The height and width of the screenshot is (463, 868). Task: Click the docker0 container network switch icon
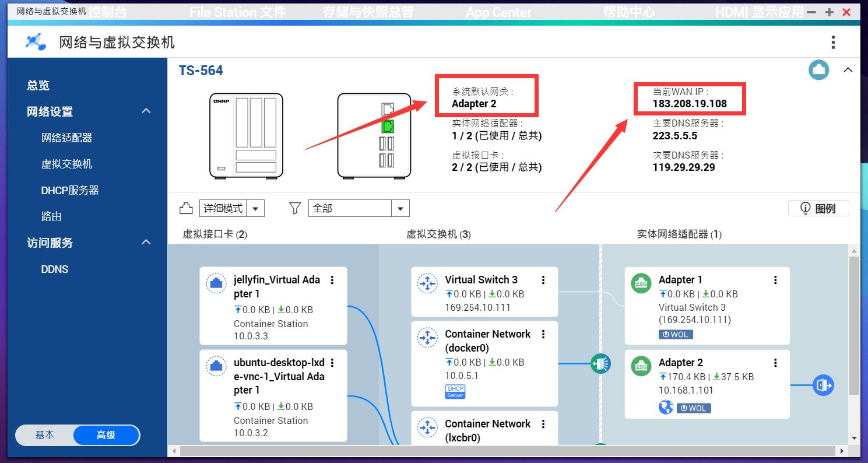427,338
